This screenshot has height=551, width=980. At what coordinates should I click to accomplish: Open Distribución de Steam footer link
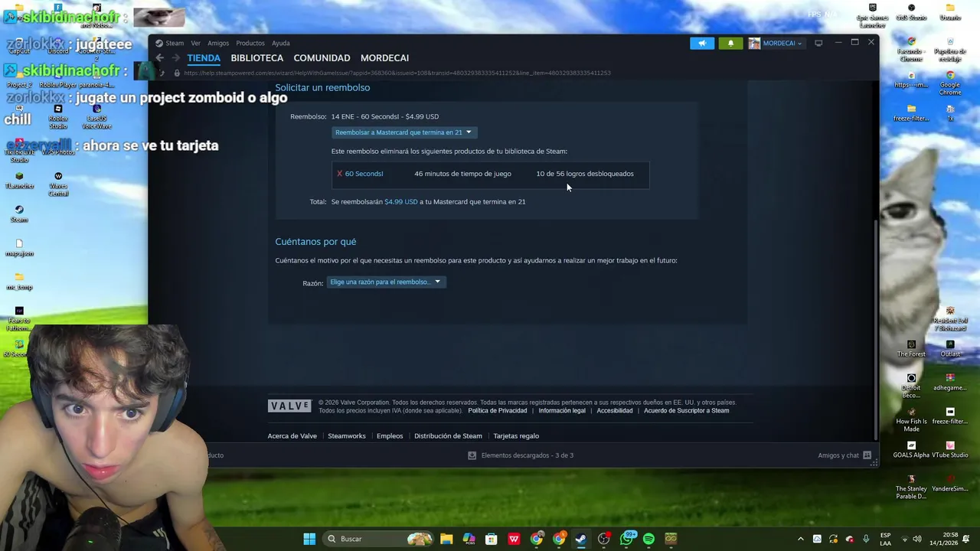[448, 436]
